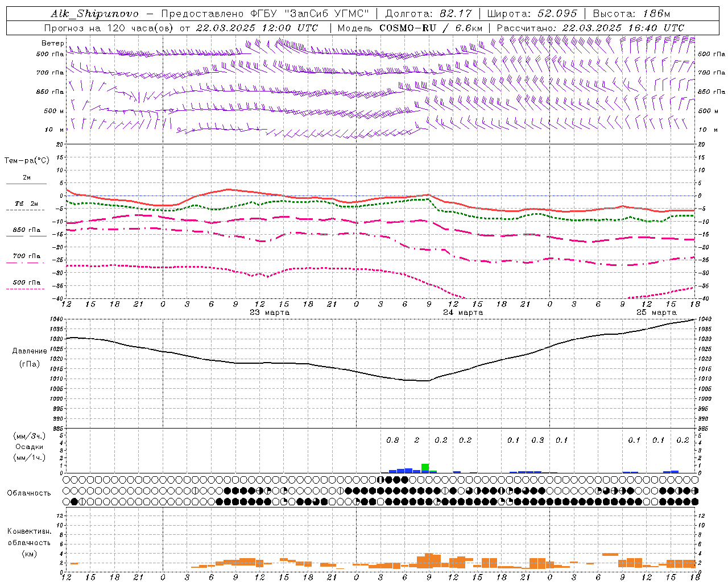Click the "Рассчитано: 22.03.2025 16:40 UTC" text

tap(590, 28)
